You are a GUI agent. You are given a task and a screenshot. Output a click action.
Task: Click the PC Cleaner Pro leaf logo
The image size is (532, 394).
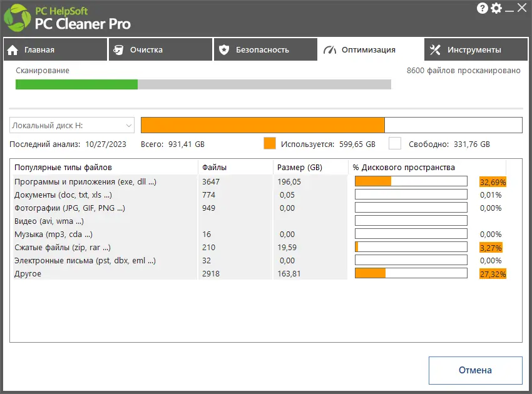point(17,18)
